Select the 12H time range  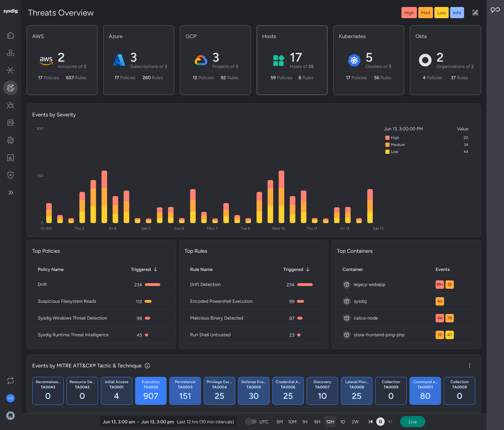click(330, 422)
